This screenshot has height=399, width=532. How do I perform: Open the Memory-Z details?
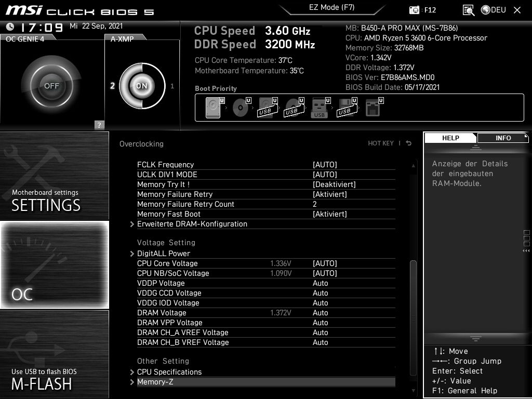(155, 382)
